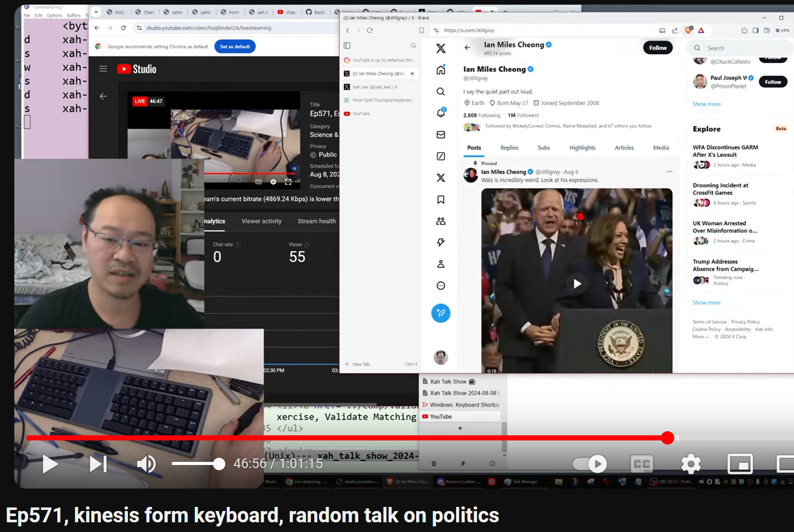Click Show more under Explore
794x532 pixels.
(x=706, y=303)
